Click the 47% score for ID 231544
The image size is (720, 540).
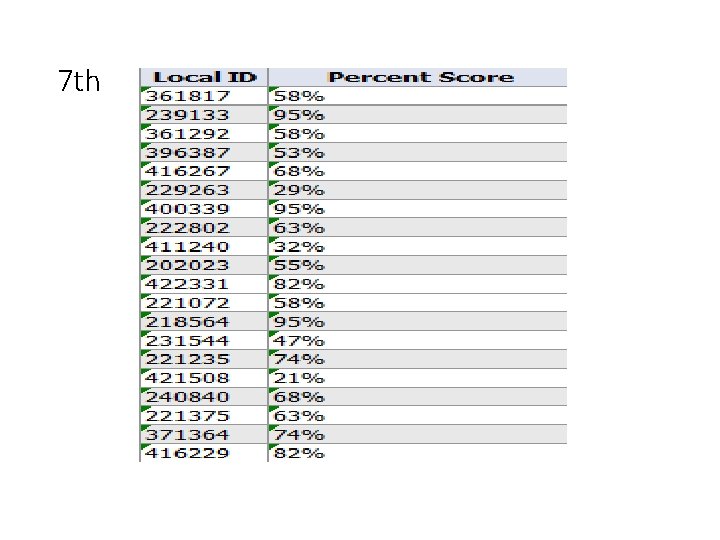click(418, 341)
